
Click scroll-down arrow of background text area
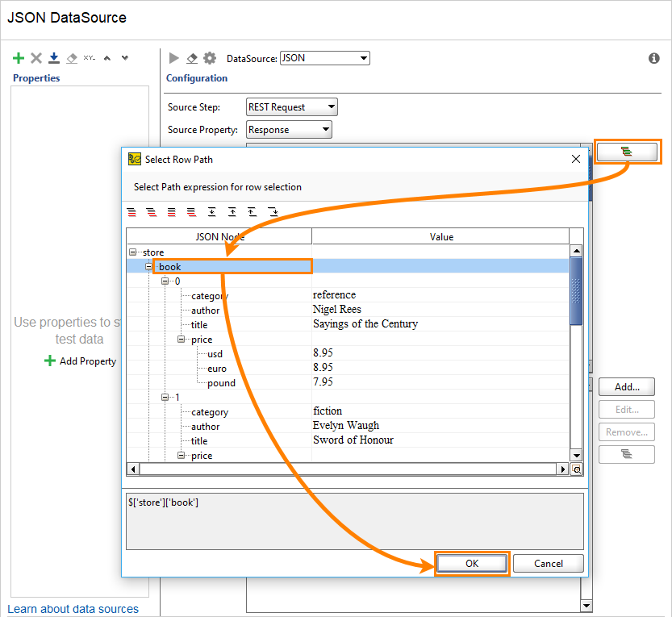[586, 606]
